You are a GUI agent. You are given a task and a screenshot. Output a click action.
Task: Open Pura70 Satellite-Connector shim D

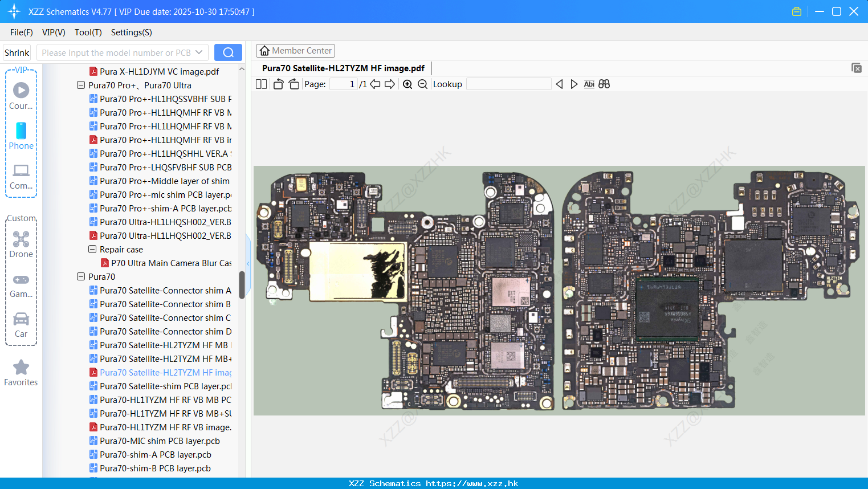click(160, 331)
